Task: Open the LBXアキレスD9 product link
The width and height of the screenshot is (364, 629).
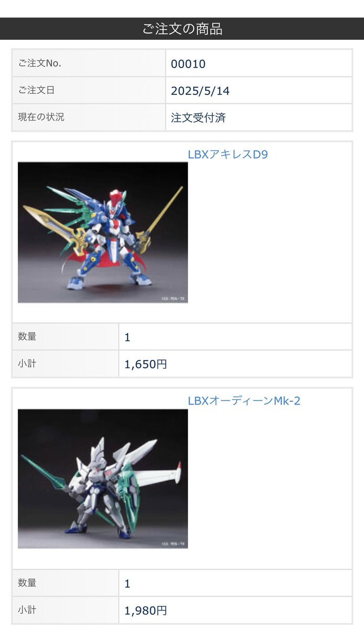Action: point(228,155)
